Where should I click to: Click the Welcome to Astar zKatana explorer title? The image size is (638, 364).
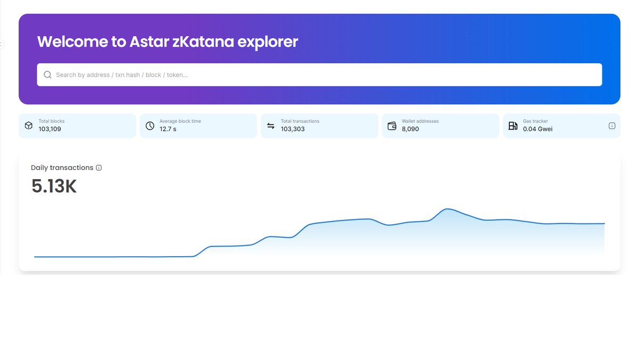[167, 41]
